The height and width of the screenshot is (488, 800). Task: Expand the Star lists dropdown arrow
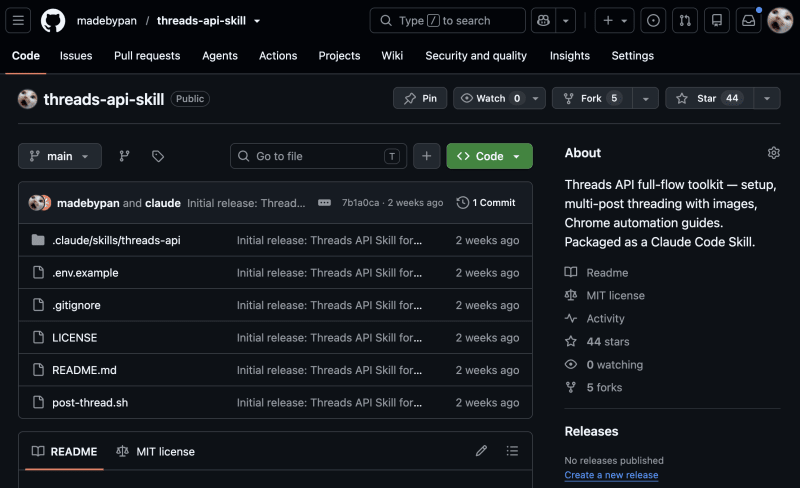click(767, 99)
